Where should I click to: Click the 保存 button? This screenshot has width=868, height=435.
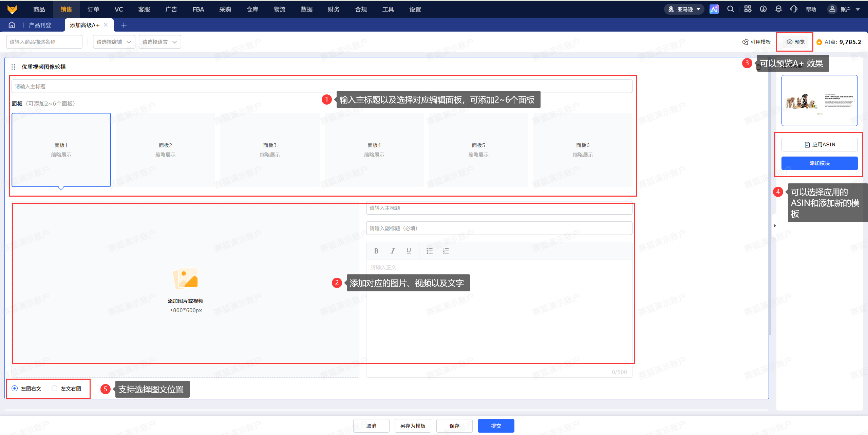pos(454,426)
